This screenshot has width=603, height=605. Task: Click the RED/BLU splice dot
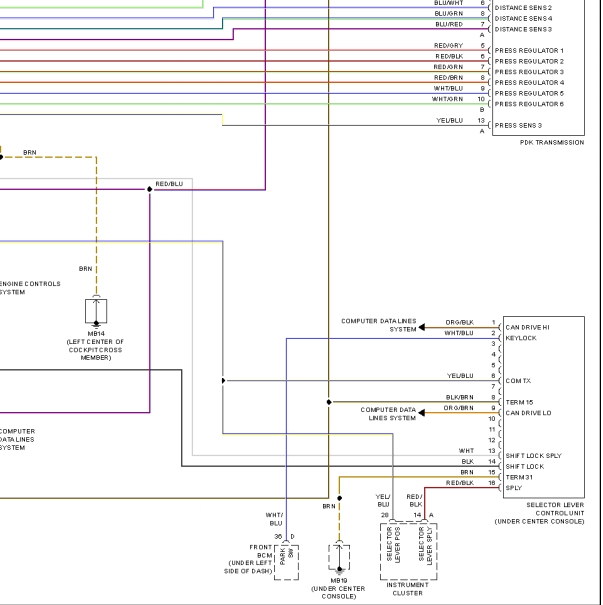coord(150,189)
